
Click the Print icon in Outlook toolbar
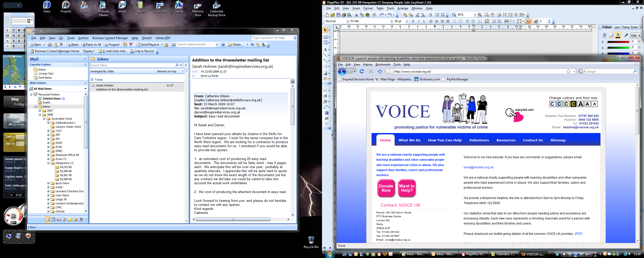(x=50, y=45)
